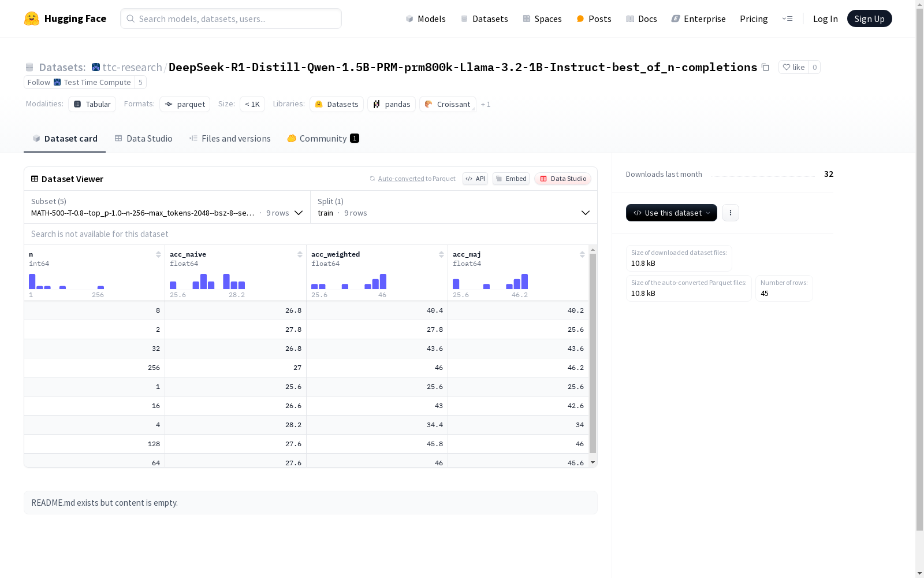Click the Sign Up button
This screenshot has height=578, width=924.
[x=869, y=18]
